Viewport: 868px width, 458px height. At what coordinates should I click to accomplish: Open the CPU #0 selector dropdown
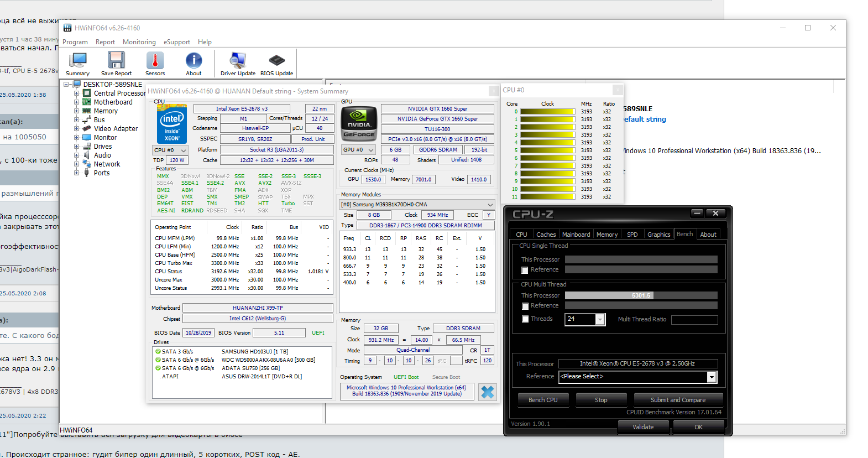point(170,150)
